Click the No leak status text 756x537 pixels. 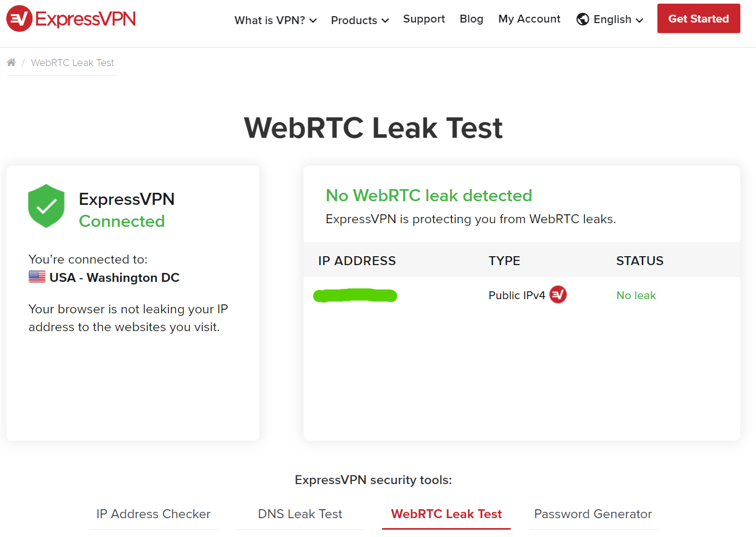coord(635,295)
